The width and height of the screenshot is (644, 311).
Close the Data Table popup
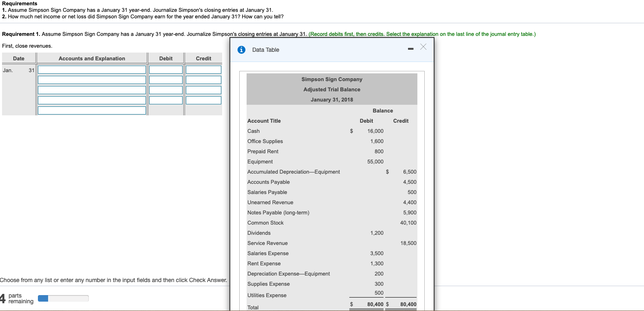pyautogui.click(x=423, y=47)
